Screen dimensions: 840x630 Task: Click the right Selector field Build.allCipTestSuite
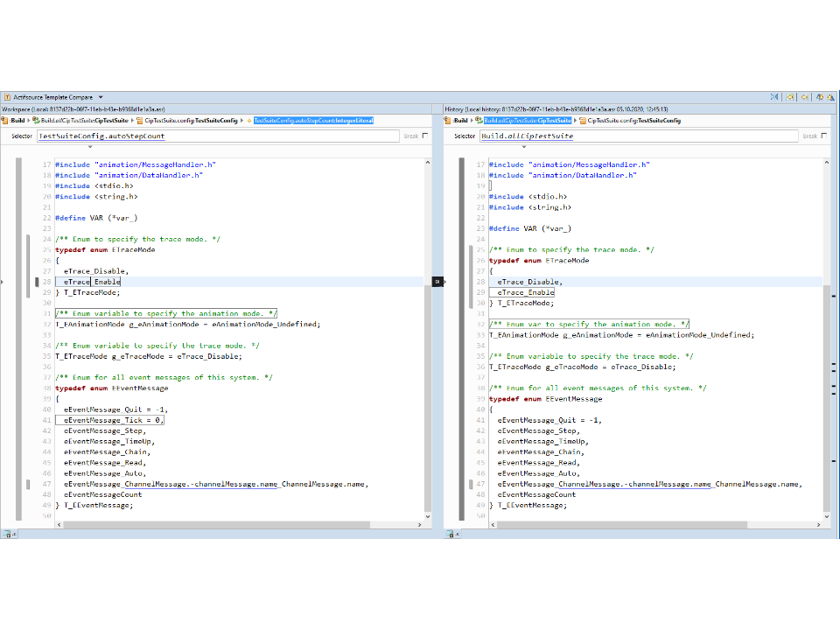(x=639, y=136)
